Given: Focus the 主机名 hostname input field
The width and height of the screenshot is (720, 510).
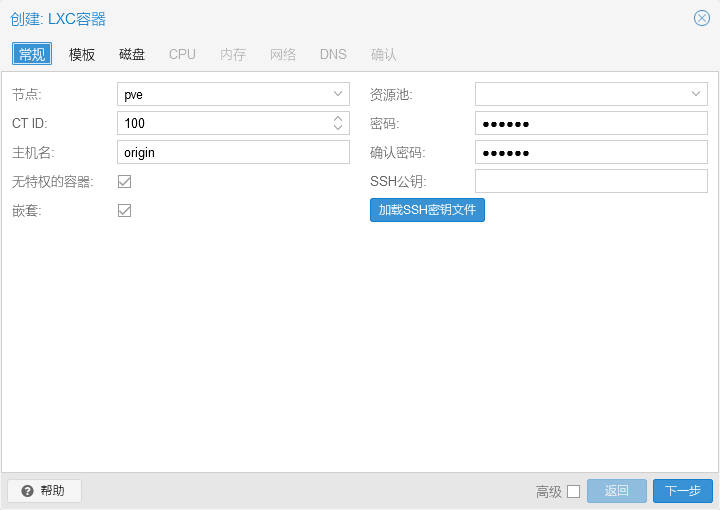Looking at the screenshot, I should click(232, 152).
